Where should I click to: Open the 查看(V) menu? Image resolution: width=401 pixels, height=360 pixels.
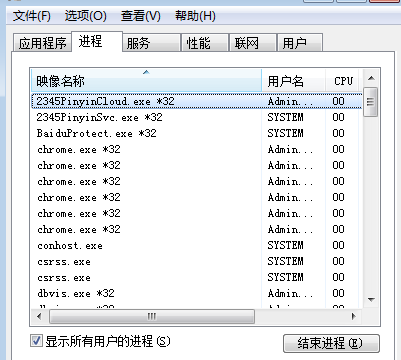coord(141,16)
